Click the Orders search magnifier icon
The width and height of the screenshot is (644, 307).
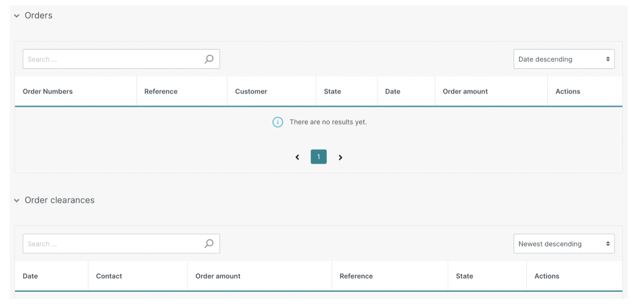click(209, 59)
